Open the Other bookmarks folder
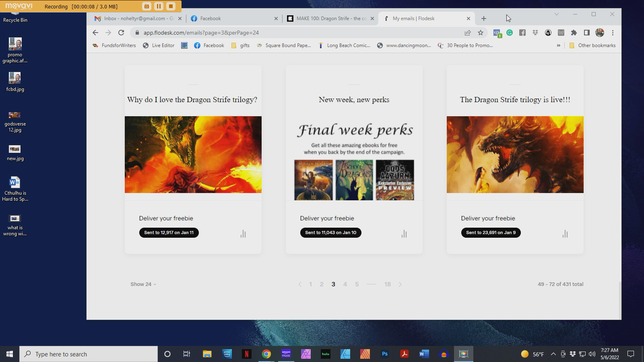Screen dimensions: 644x362 point(592,45)
